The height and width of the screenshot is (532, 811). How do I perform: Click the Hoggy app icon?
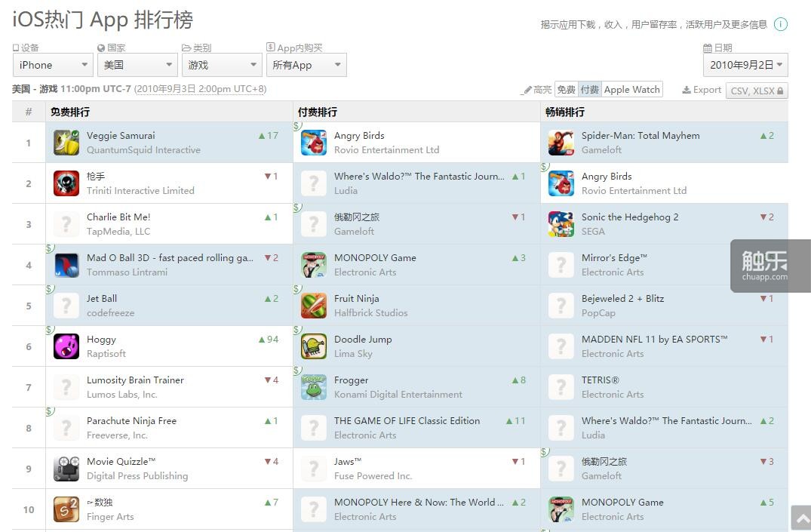coord(66,346)
